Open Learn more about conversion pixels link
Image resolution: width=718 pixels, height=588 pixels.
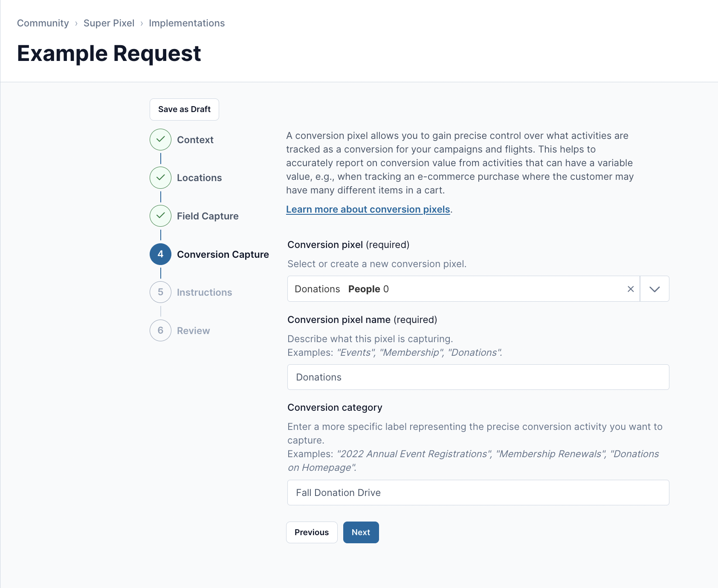[x=368, y=209]
